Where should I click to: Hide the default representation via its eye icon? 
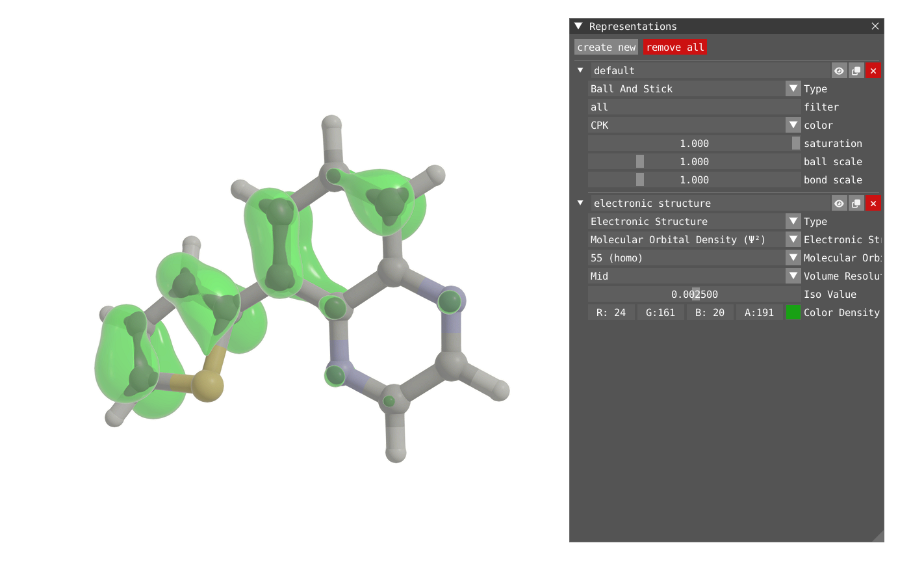point(839,70)
